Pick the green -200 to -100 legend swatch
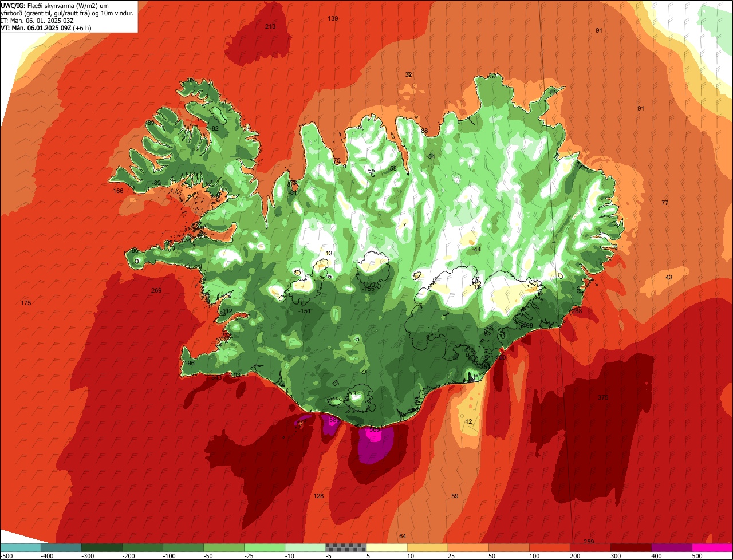The width and height of the screenshot is (733, 560). tap(142, 547)
